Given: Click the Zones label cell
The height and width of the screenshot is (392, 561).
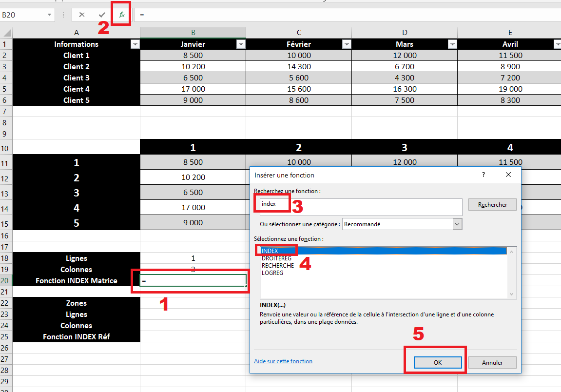Looking at the screenshot, I should tap(76, 303).
